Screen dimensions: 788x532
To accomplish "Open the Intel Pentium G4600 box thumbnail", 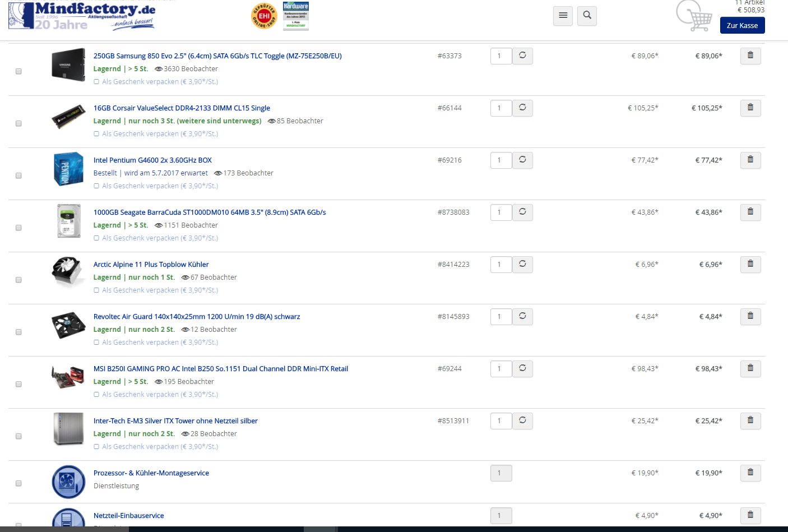I will 68,169.
